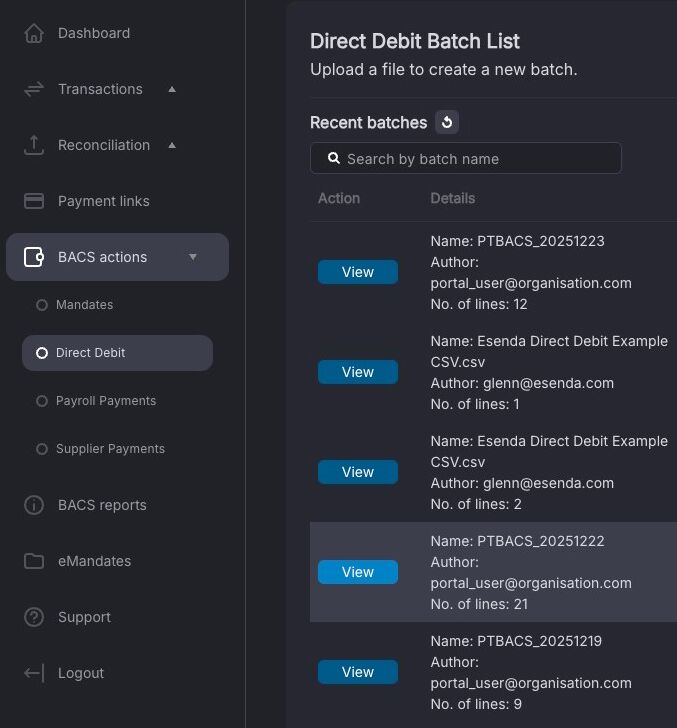Click text 'Name: PTBACS_20251219'
This screenshot has height=728, width=677.
pyautogui.click(x=516, y=641)
